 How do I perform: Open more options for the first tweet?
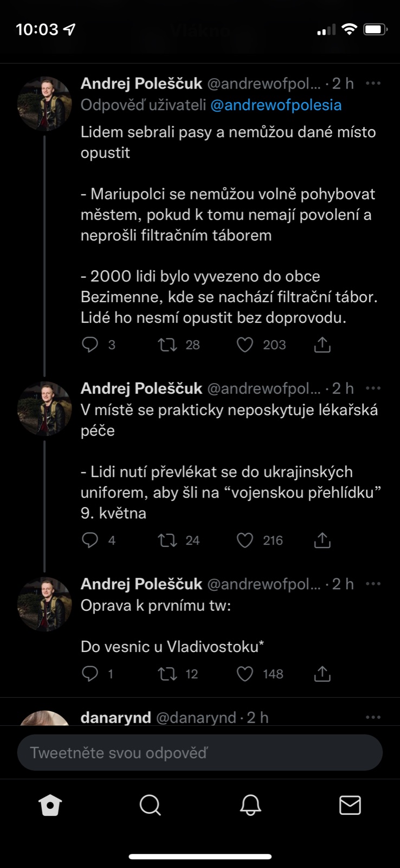[x=373, y=84]
